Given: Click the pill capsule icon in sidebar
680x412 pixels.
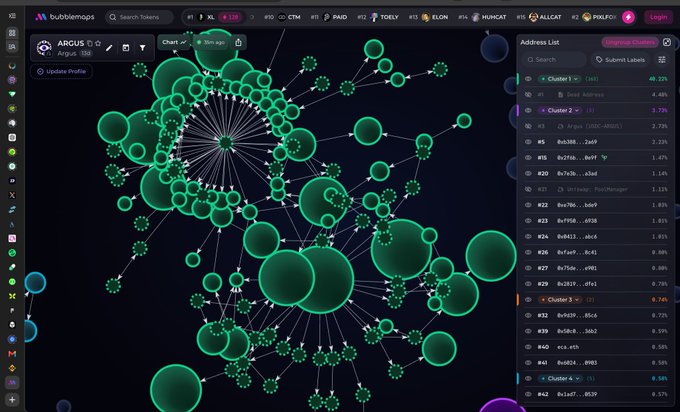Looking at the screenshot, I should point(12,267).
